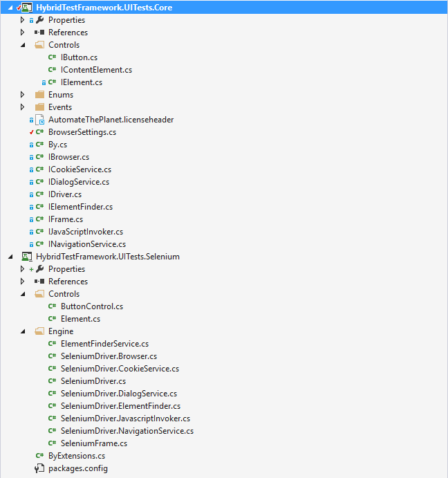Select SeleniumDriver.ElementFinder.cs

pos(121,406)
